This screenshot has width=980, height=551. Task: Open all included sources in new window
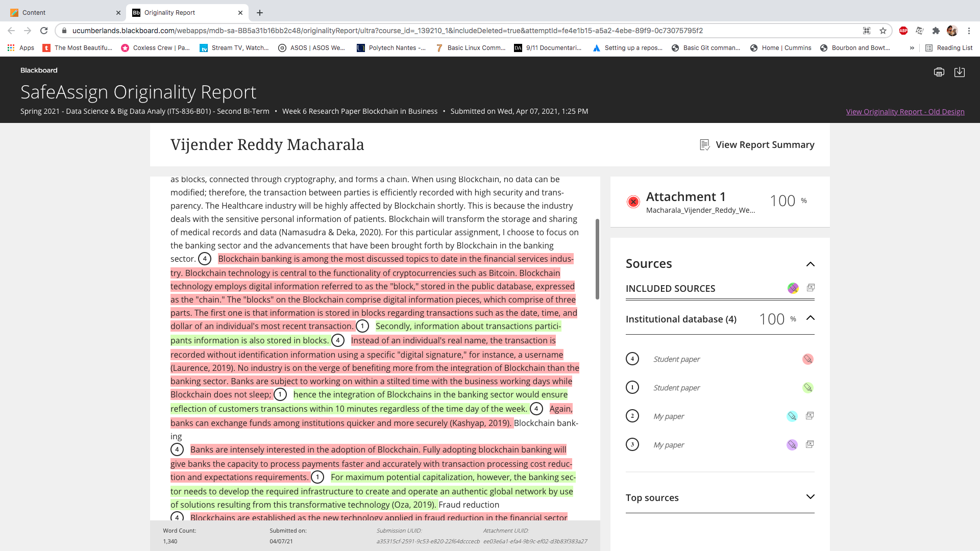(811, 288)
